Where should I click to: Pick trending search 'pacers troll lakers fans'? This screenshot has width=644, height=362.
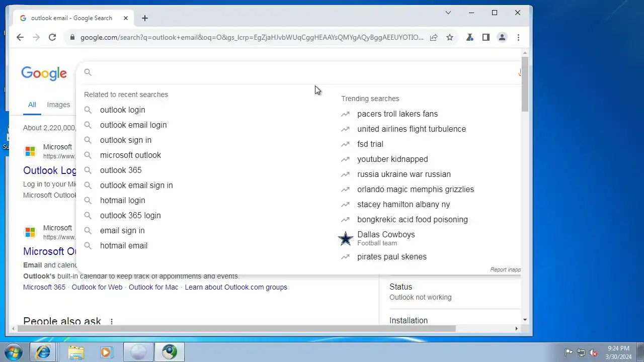(397, 114)
